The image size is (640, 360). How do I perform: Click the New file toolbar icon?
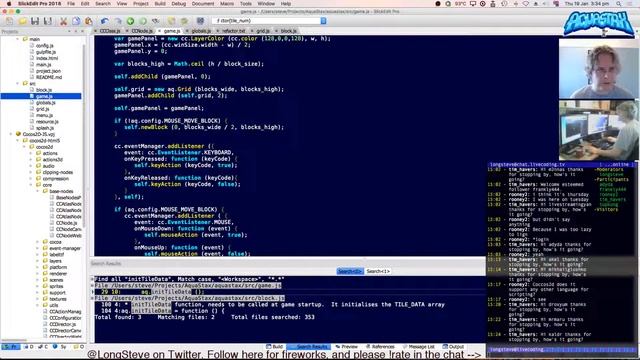[x=9, y=20]
